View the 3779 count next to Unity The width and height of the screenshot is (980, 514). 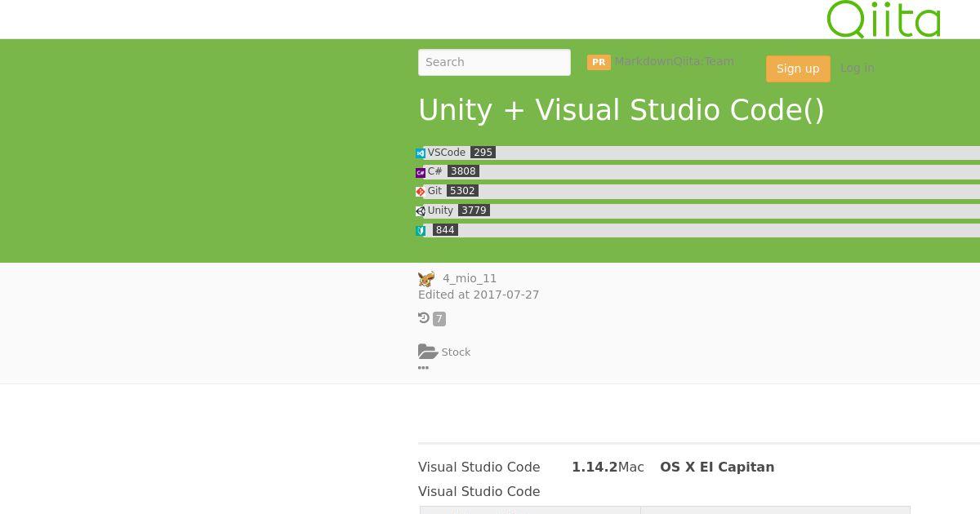click(x=474, y=210)
